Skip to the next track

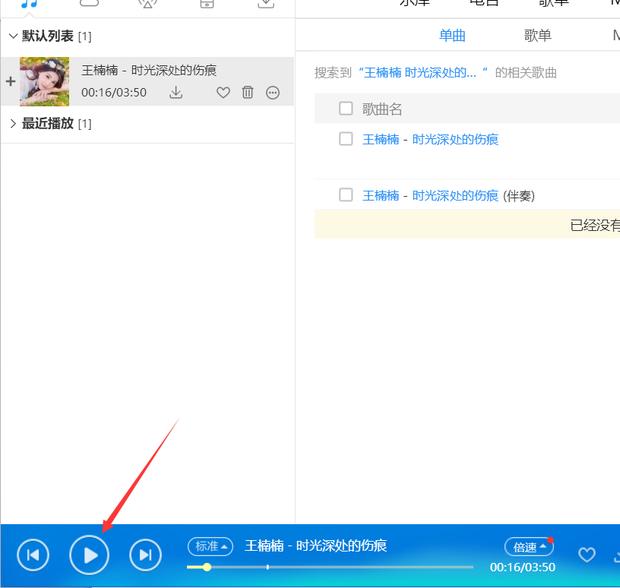[145, 554]
